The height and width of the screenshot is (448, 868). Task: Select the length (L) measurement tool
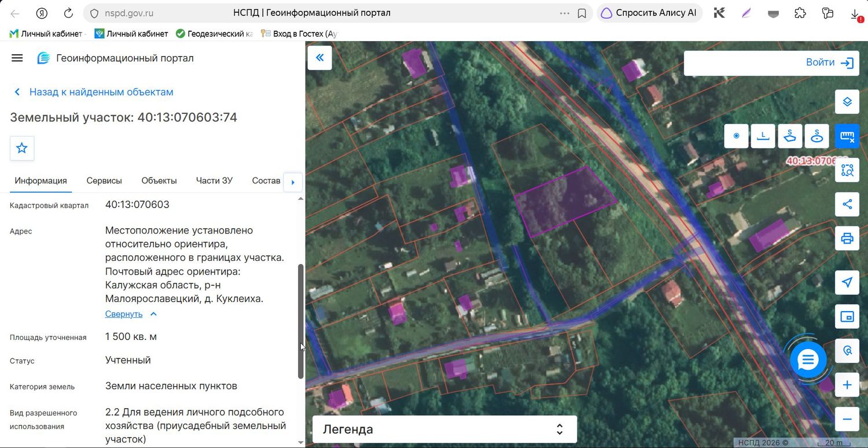[763, 136]
